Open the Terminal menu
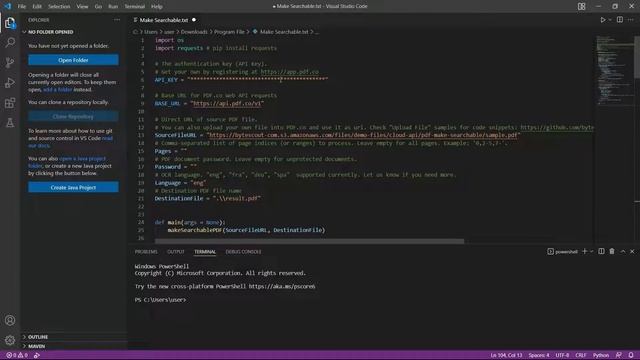Screen dimensions: 640x360 point(135,7)
